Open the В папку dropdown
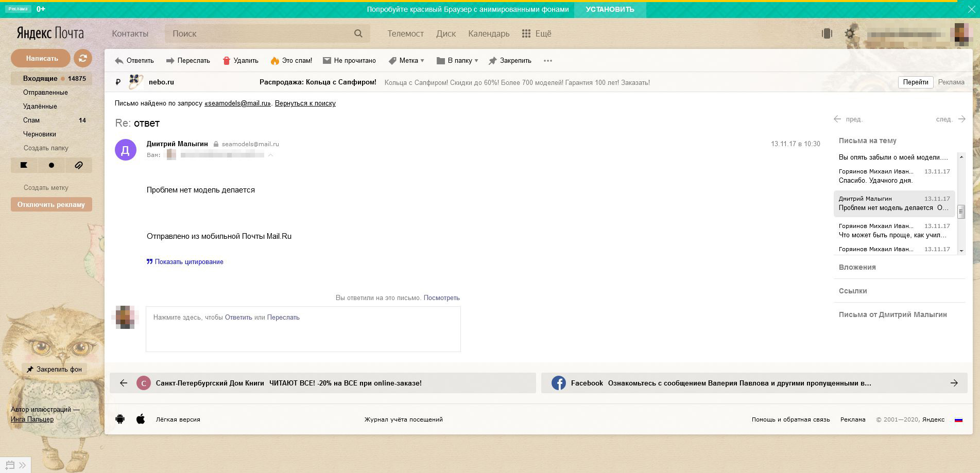 click(457, 61)
